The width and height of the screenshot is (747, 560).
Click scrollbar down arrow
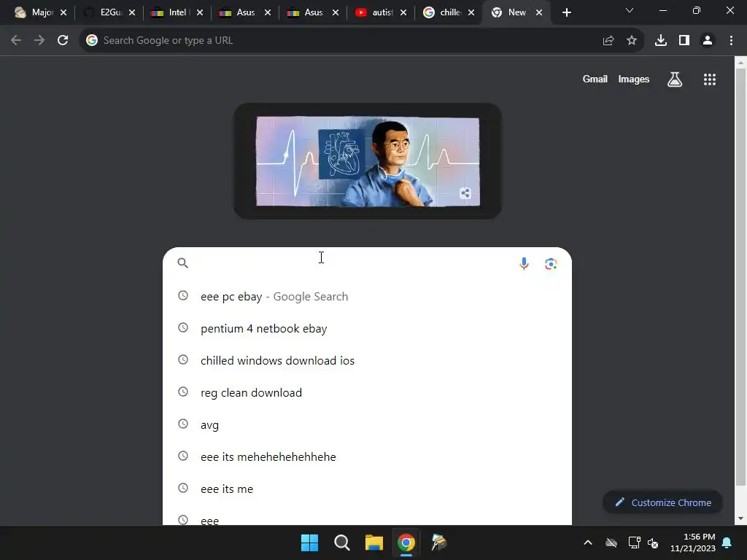(x=740, y=518)
